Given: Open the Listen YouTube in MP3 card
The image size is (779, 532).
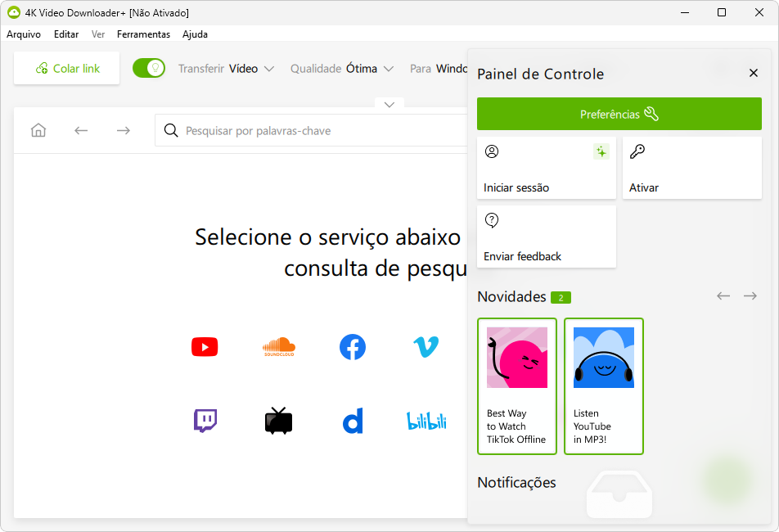Looking at the screenshot, I should click(604, 386).
